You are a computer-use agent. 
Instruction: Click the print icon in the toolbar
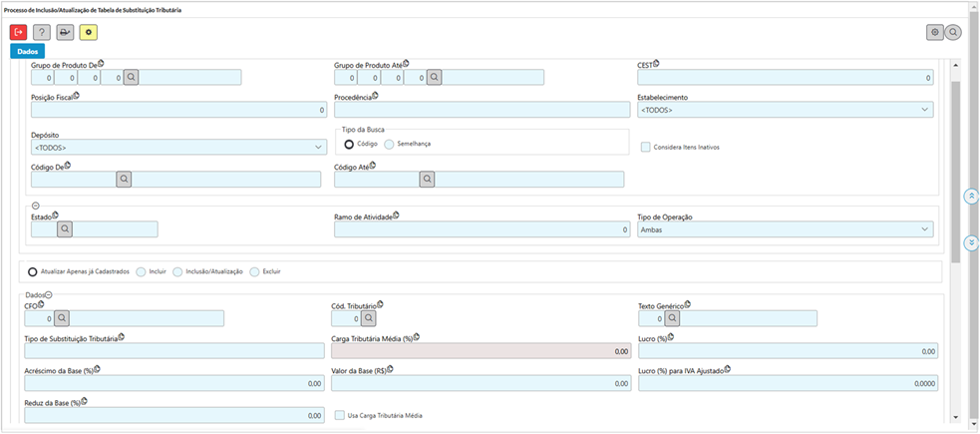[65, 32]
